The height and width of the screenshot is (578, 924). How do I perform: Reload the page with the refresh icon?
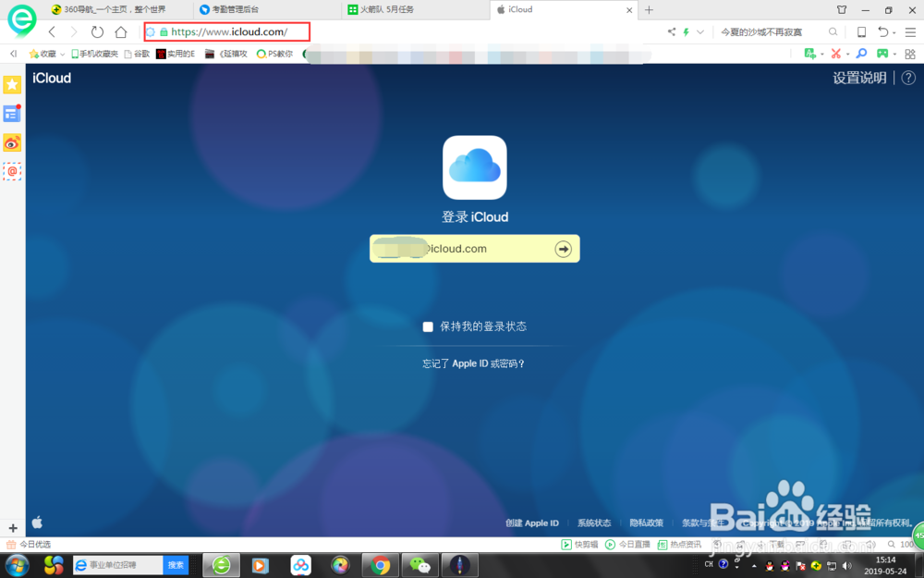[97, 31]
